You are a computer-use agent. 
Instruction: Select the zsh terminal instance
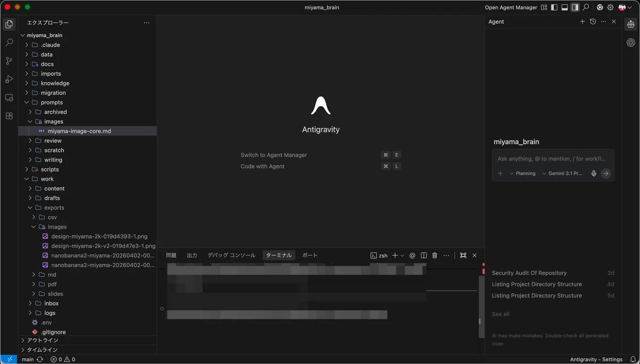(x=379, y=256)
